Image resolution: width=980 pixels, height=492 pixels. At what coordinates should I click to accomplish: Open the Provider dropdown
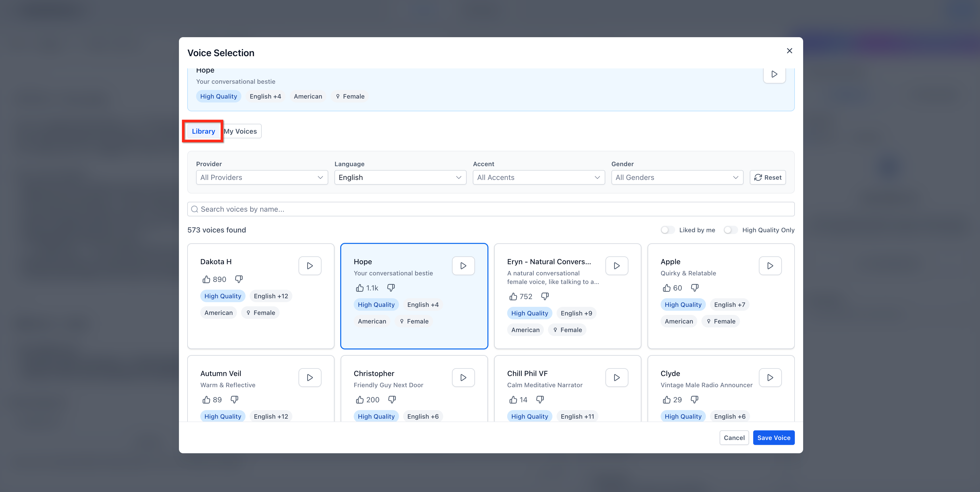pyautogui.click(x=262, y=177)
